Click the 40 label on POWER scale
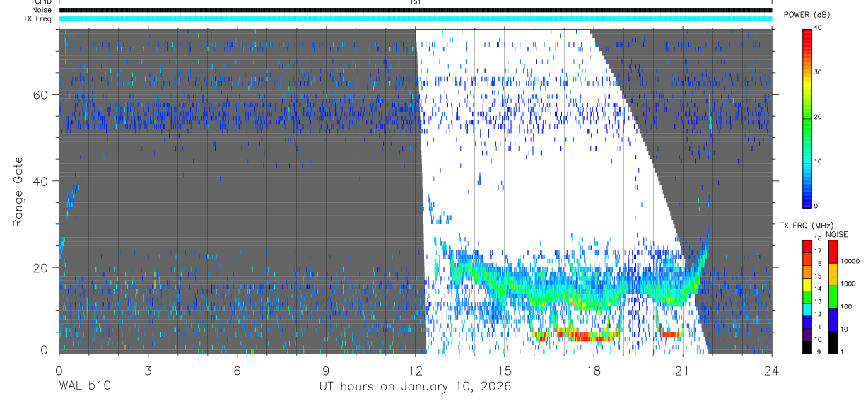Screen dimensions: 868x401 (x=817, y=28)
